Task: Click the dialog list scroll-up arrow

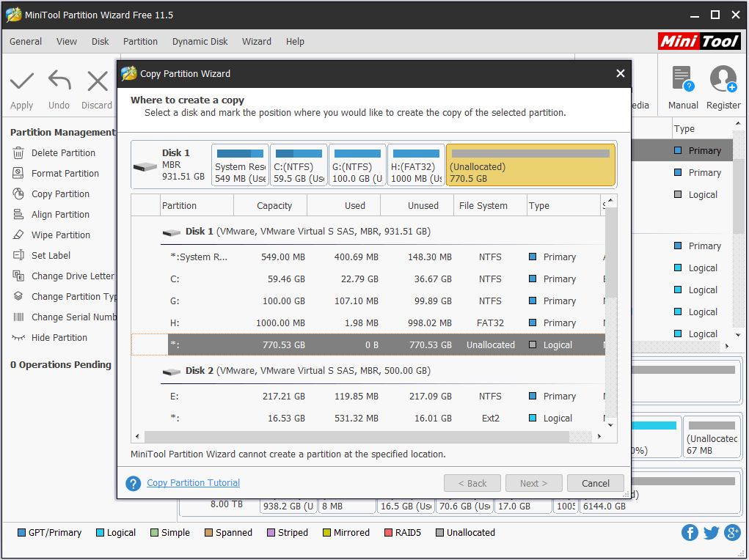Action: click(610, 201)
